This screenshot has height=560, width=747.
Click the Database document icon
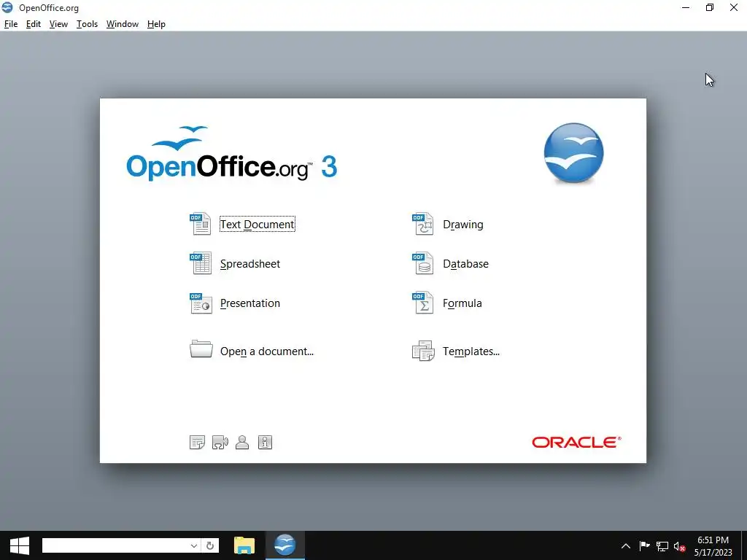tap(422, 263)
